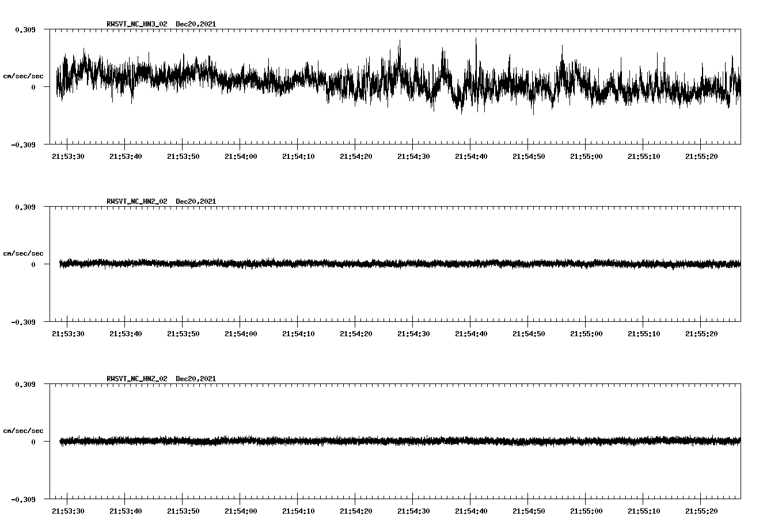Click 21:54:50 time label under HN2 plot
This screenshot has width=782, height=532.
(529, 334)
